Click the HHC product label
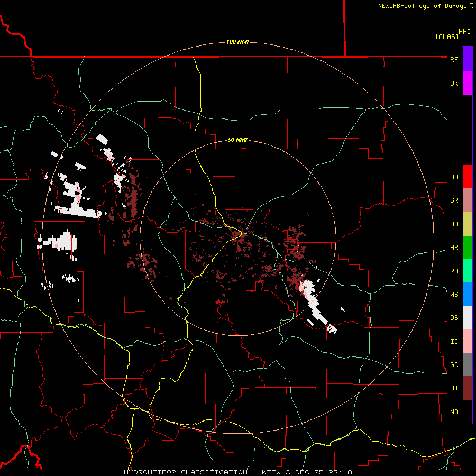The height and width of the screenshot is (476, 476). point(465,32)
